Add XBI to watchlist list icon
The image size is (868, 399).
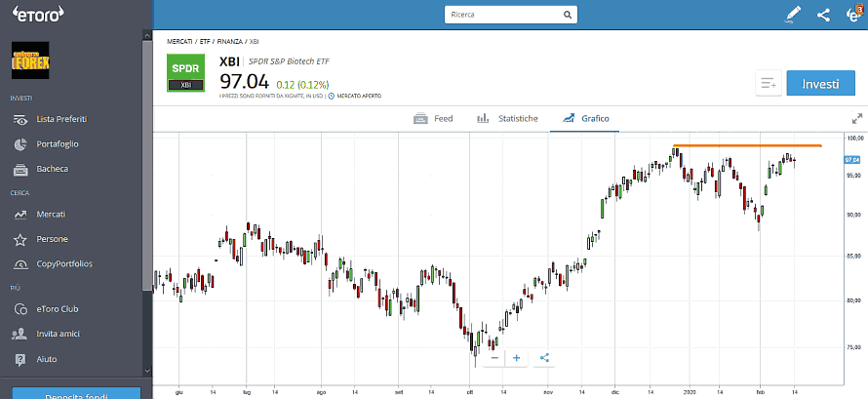769,84
